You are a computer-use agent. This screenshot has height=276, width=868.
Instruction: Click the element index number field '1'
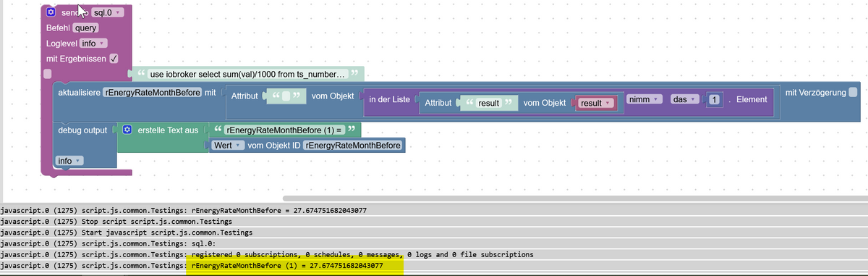(x=714, y=99)
